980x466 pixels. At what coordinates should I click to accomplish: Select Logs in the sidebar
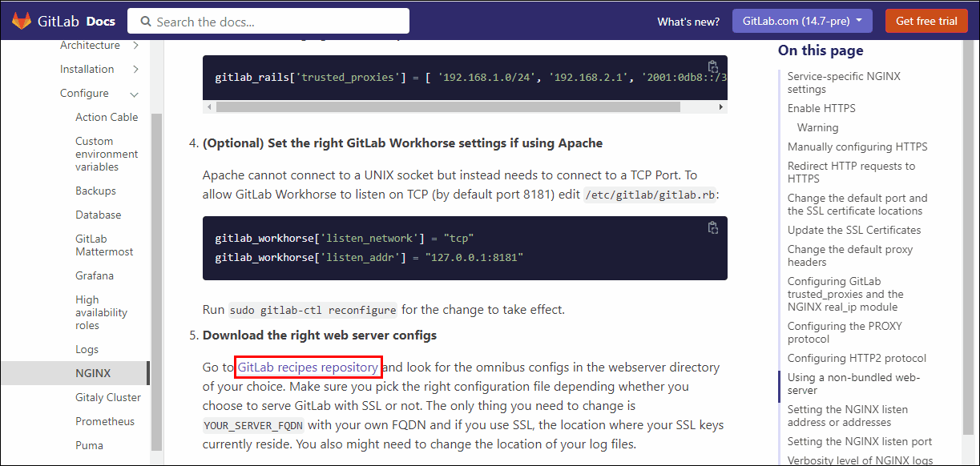[x=87, y=349]
